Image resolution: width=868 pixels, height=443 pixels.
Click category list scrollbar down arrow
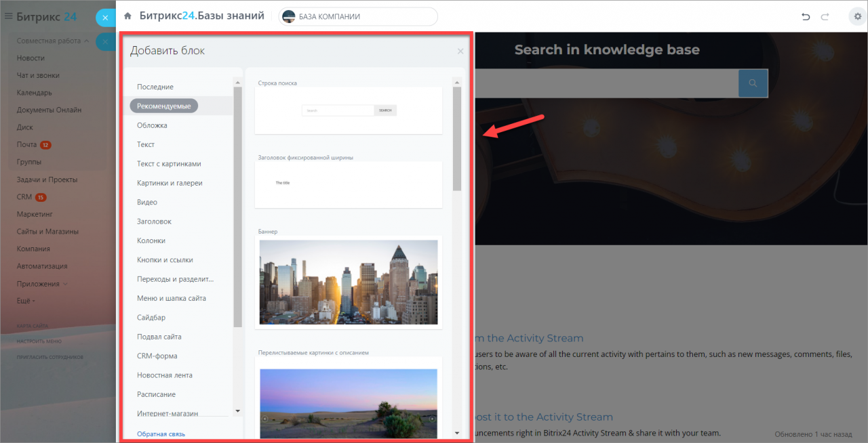237,410
